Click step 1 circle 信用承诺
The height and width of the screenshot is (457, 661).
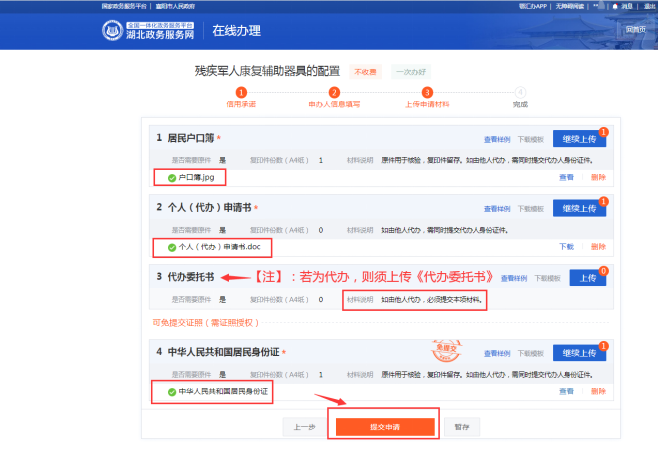(x=241, y=93)
